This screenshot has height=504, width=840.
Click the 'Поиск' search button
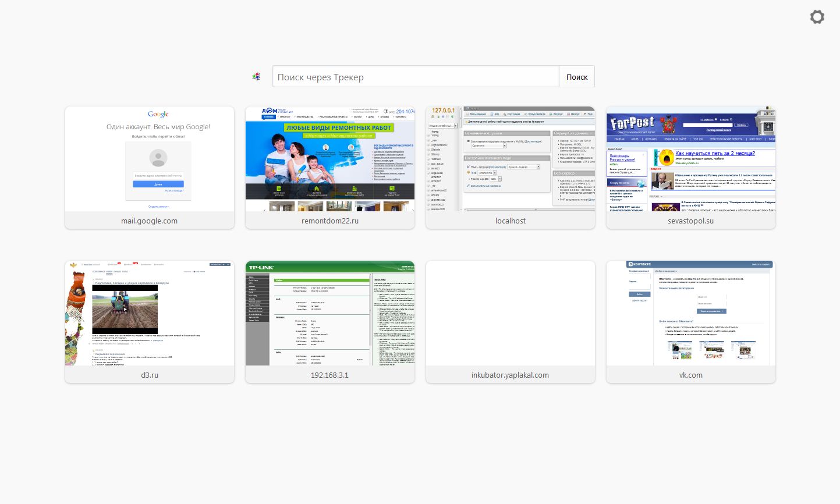[577, 77]
